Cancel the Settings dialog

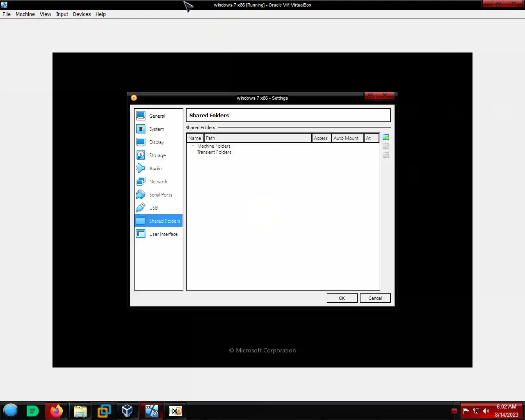(375, 298)
